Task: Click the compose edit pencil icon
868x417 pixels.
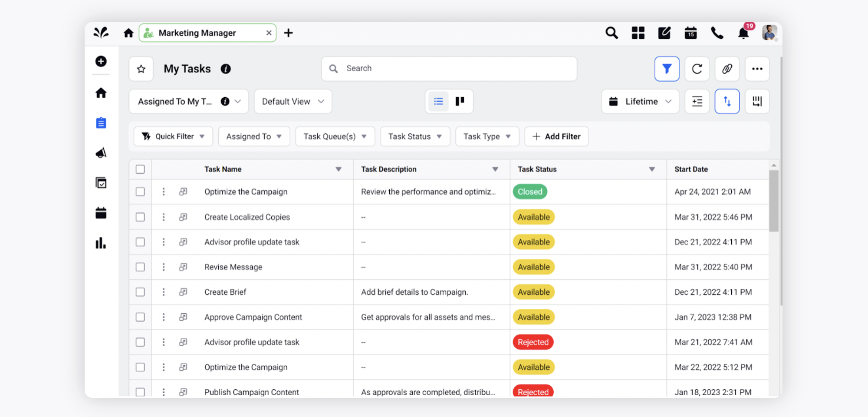Action: pyautogui.click(x=664, y=33)
